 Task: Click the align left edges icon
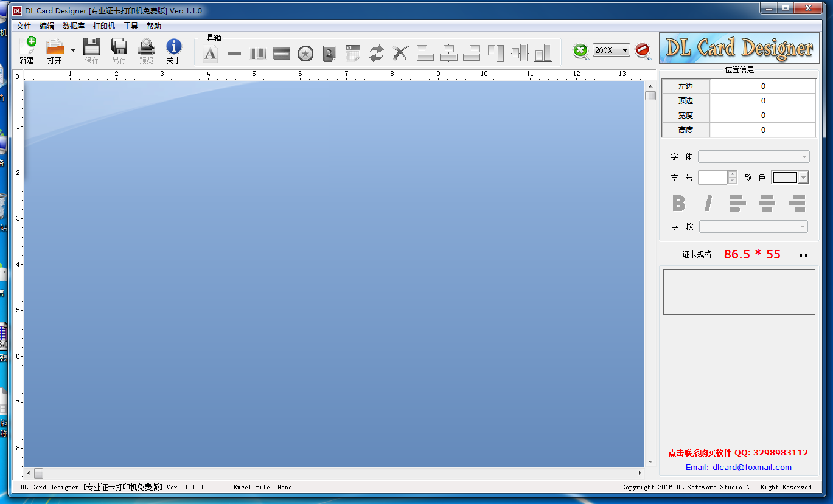point(425,53)
